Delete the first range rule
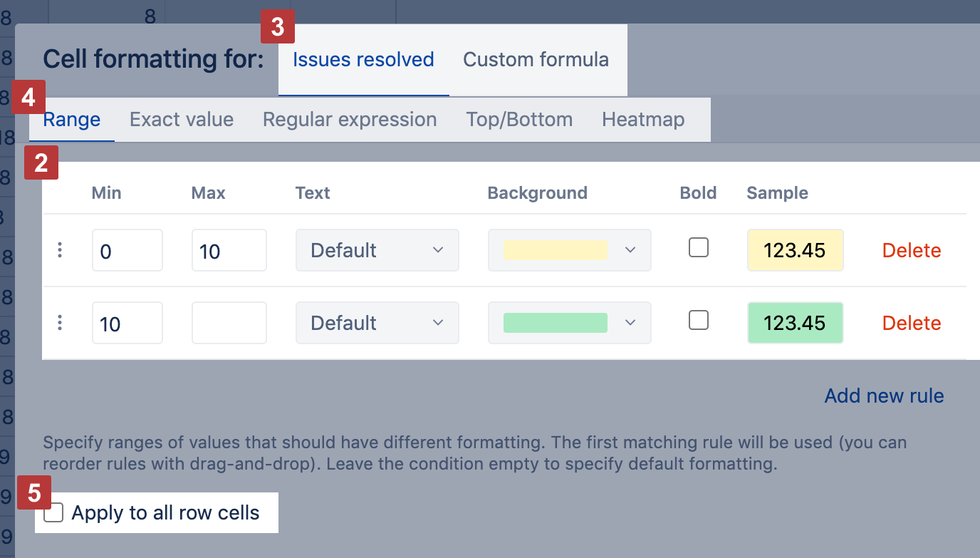 (911, 250)
